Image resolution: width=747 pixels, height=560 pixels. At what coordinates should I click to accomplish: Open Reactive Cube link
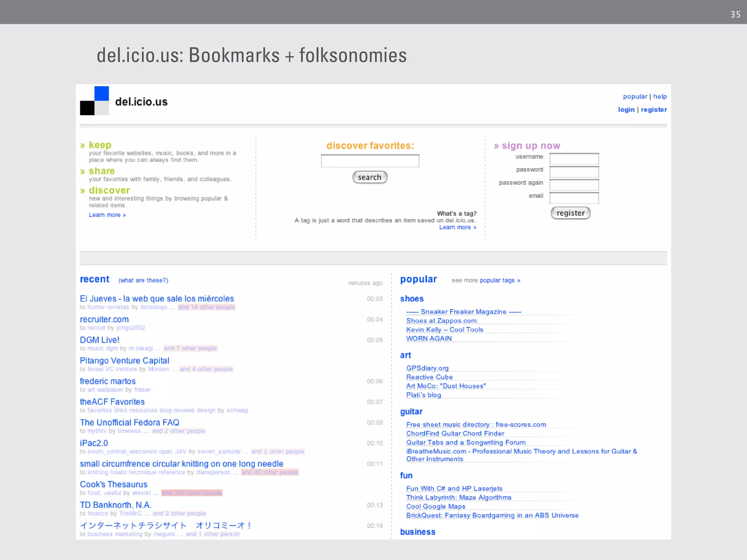click(x=429, y=377)
